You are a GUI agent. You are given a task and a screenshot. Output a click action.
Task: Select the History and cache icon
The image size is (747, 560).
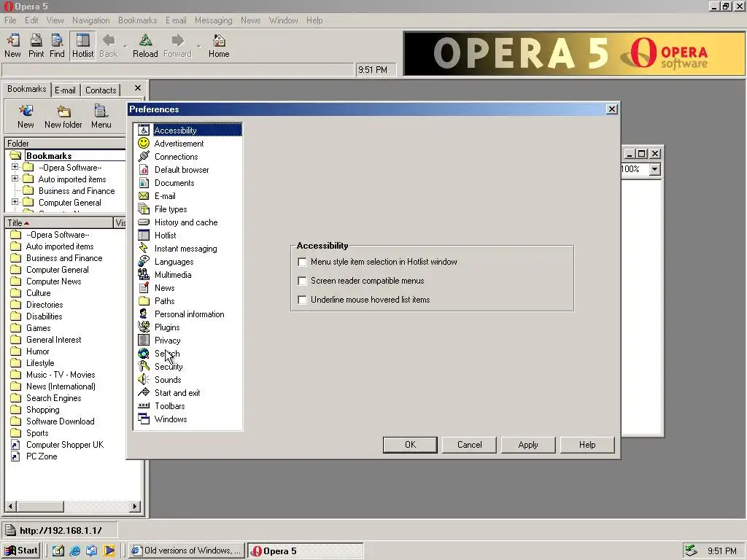click(x=144, y=222)
